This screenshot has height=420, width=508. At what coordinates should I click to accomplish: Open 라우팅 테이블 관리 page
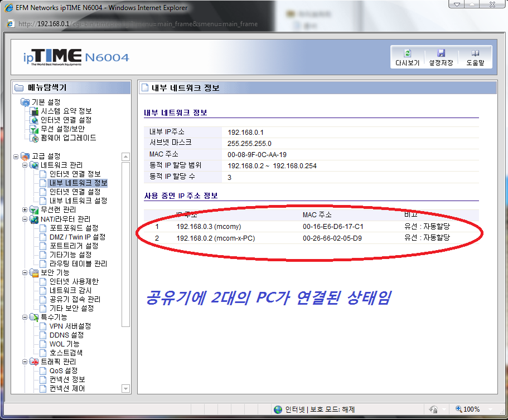click(x=78, y=264)
